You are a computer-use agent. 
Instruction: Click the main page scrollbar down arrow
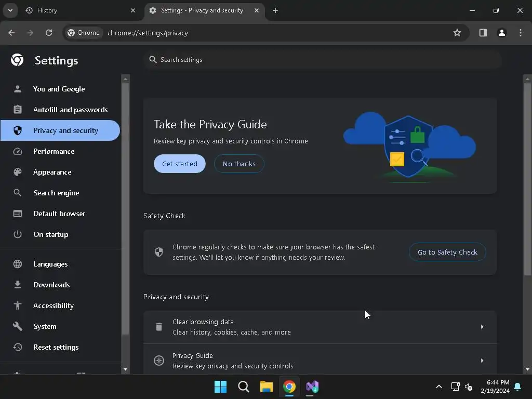(x=527, y=369)
